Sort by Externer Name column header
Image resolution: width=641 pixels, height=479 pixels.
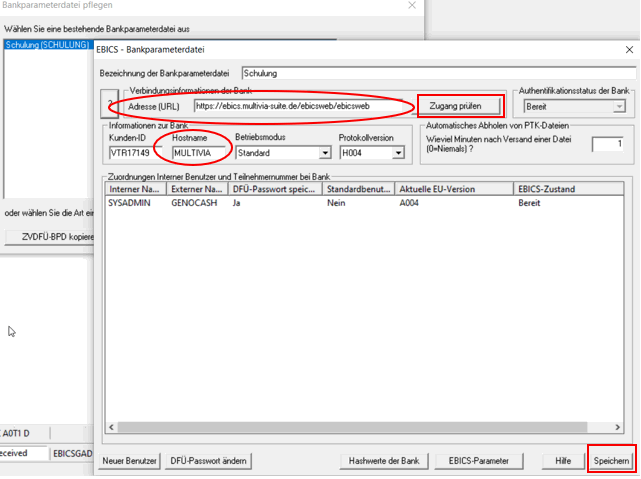click(x=197, y=189)
